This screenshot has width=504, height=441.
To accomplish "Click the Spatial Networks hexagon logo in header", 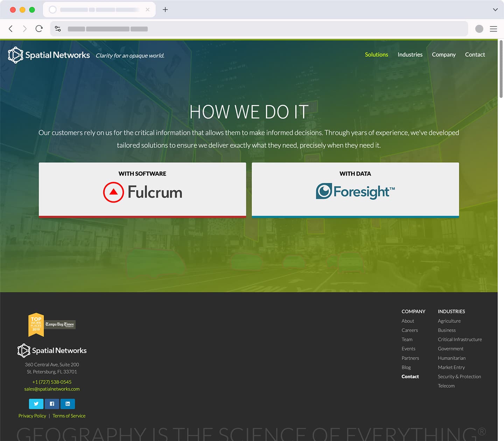I will tap(15, 55).
